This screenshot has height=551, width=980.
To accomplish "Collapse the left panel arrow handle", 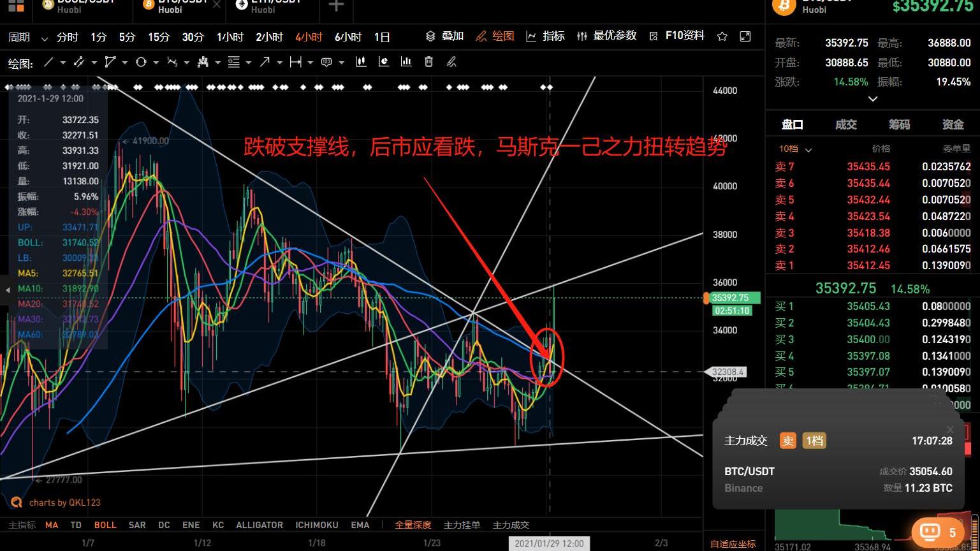I will pyautogui.click(x=8, y=290).
